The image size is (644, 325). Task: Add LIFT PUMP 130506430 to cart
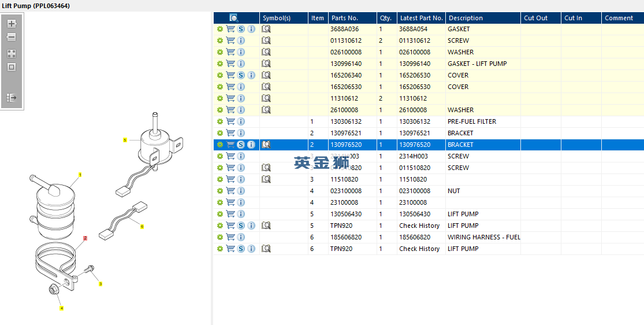(230, 213)
